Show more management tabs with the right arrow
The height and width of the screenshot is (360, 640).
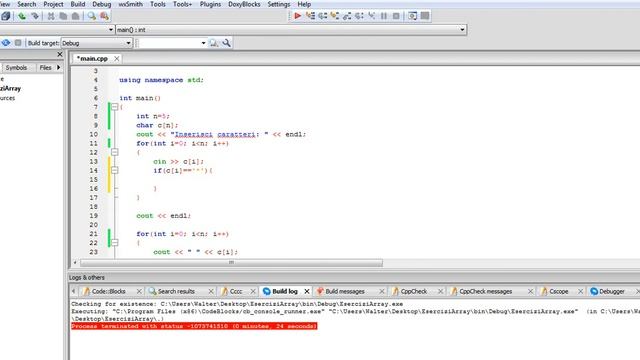point(58,67)
